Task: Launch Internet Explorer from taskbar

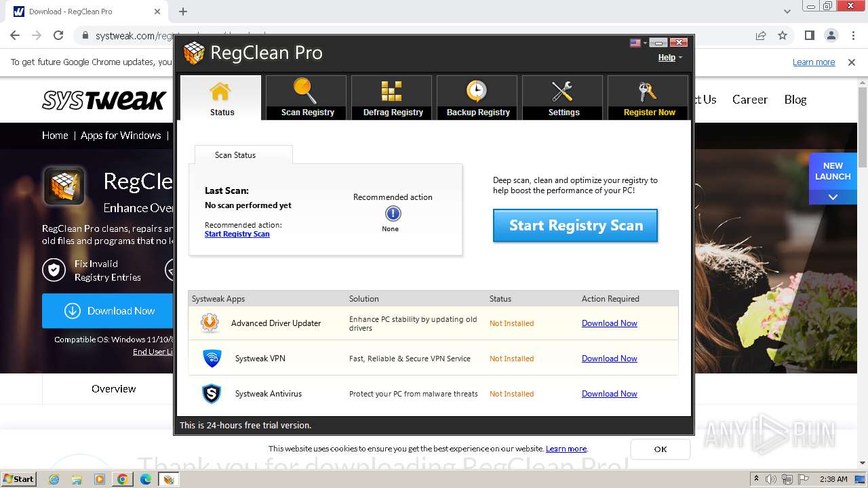Action: point(54,479)
